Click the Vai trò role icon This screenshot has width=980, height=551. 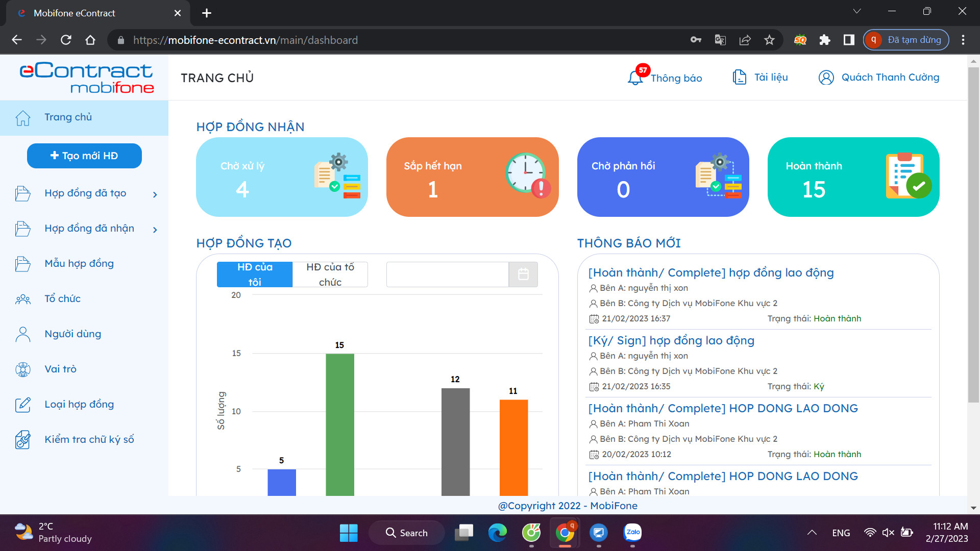(x=23, y=369)
